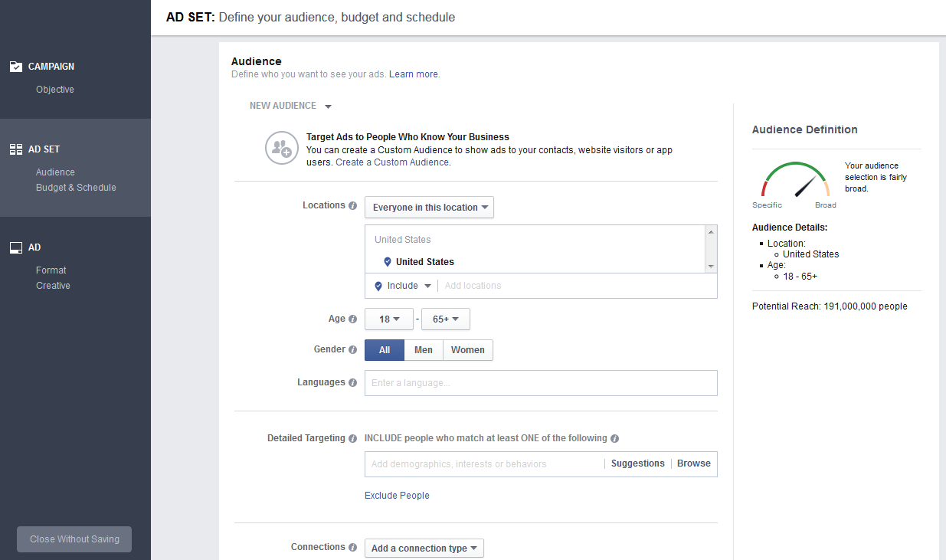Open the maximum age 65+ dropdown

[445, 319]
